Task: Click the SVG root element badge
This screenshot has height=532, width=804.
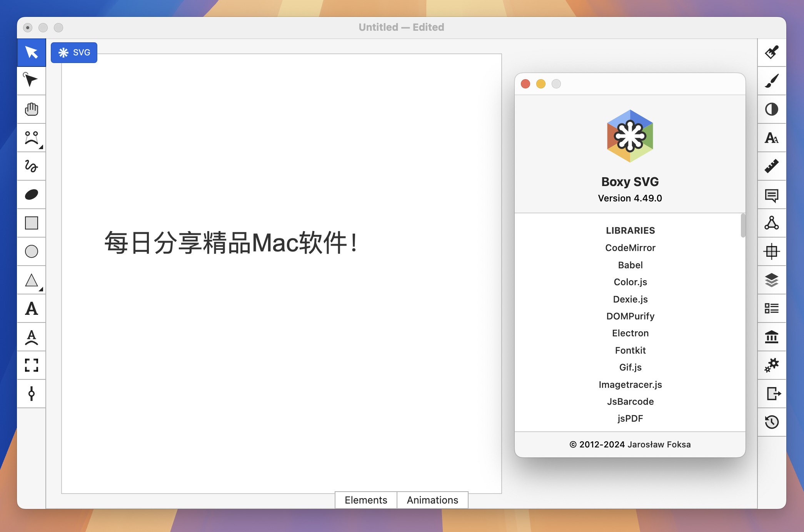Action: (x=74, y=52)
